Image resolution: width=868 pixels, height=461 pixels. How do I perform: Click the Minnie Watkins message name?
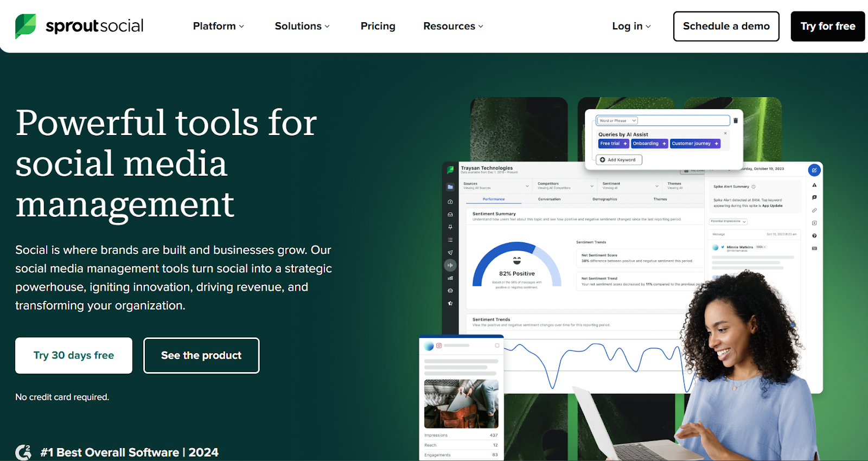click(x=740, y=247)
